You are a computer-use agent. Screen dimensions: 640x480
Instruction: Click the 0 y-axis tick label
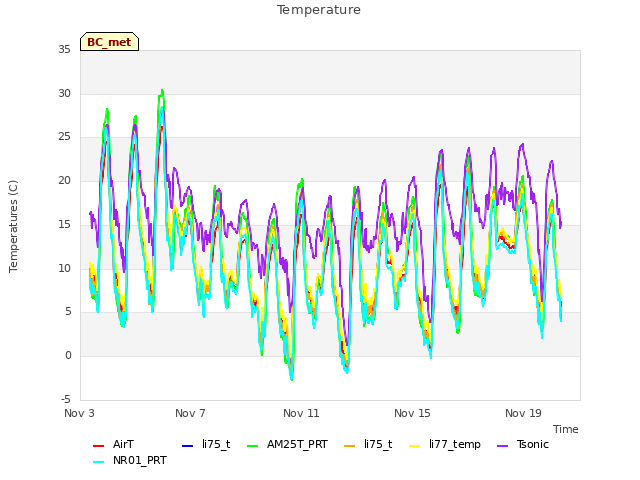[68, 356]
